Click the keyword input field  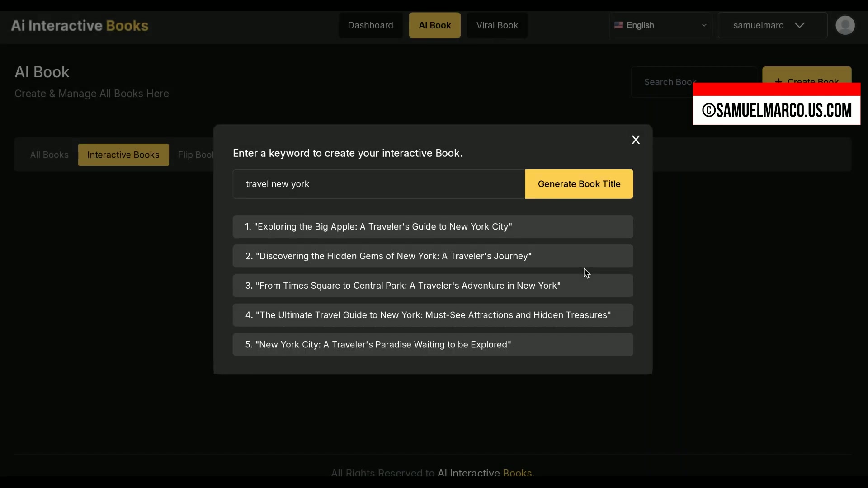point(379,184)
